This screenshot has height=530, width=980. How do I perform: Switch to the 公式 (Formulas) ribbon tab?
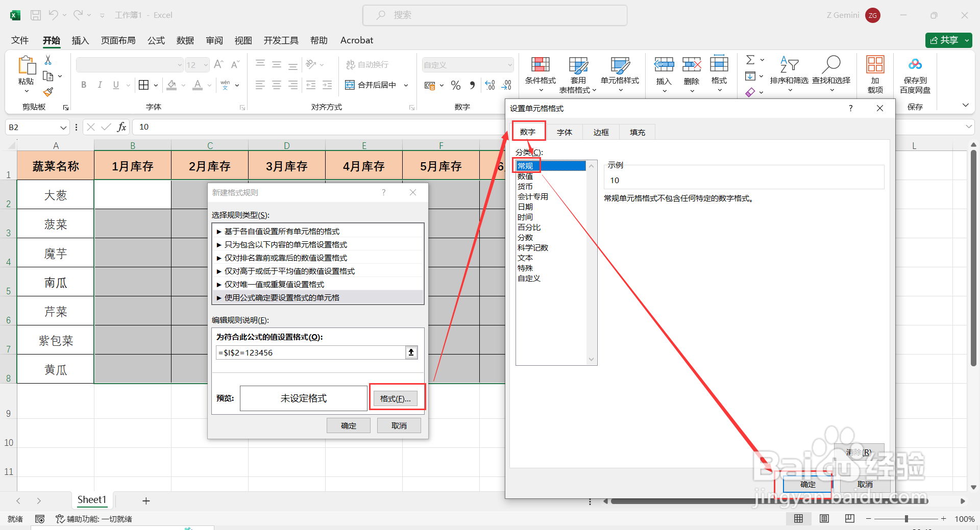156,40
